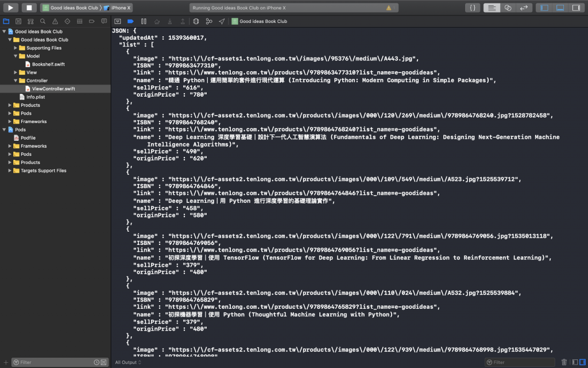Click the add file plus button
Image resolution: width=588 pixels, height=368 pixels.
(6, 362)
